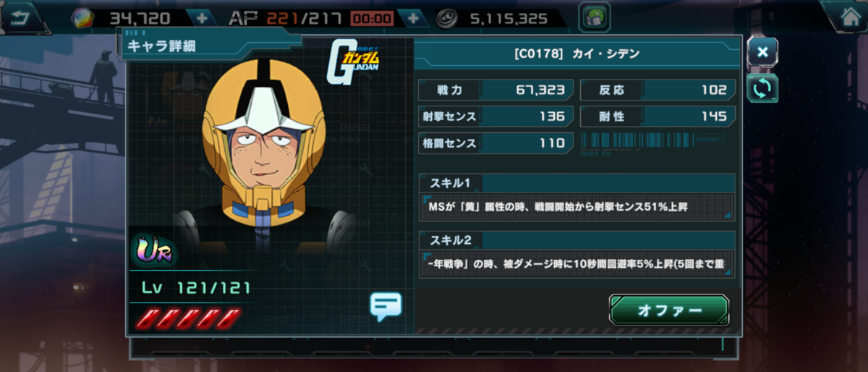Open the speech bubble comment icon

tap(386, 306)
